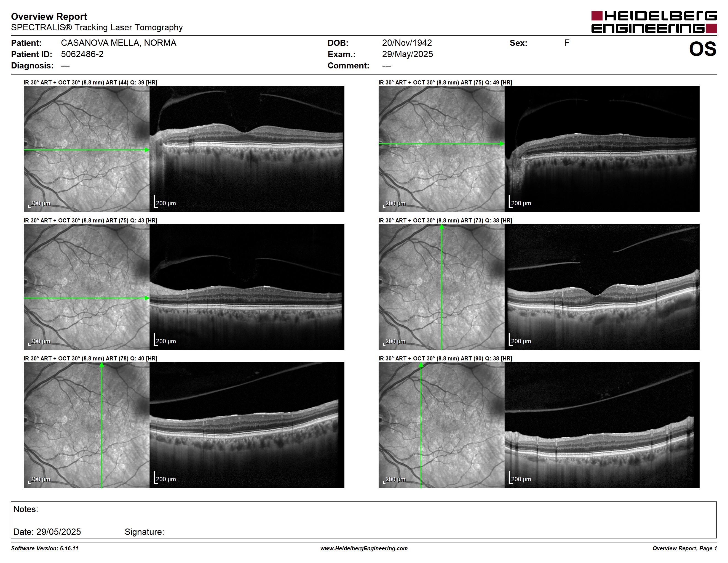The image size is (728, 563).
Task: Click the Overview Report heading
Action: point(49,16)
